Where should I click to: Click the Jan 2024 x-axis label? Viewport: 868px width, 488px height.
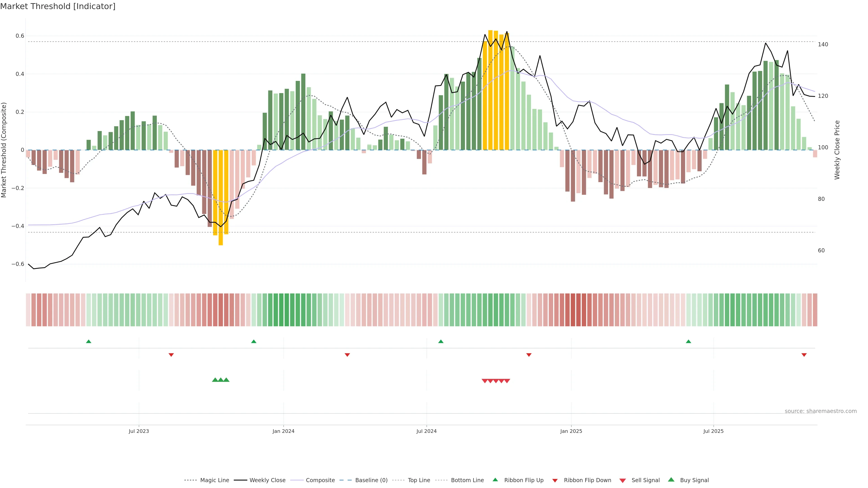pos(283,431)
